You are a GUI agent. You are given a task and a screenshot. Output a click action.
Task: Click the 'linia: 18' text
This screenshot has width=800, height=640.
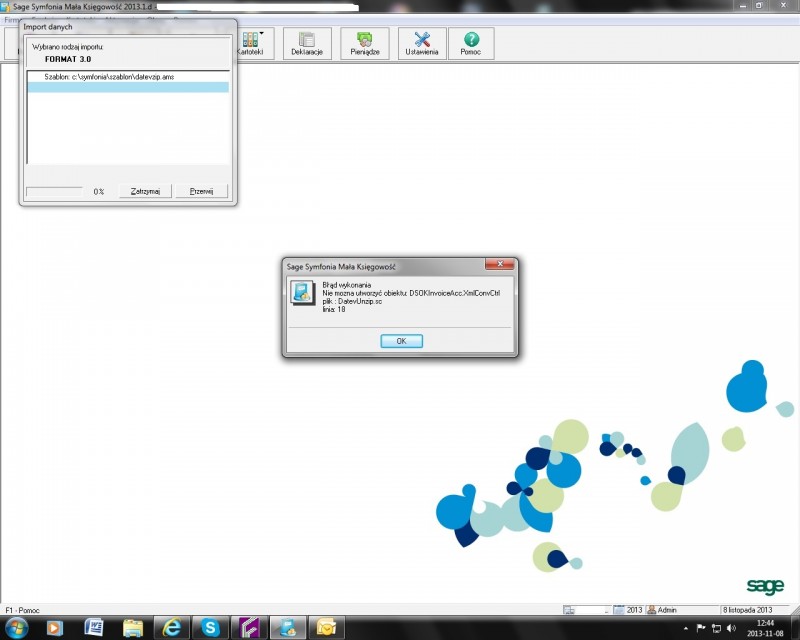(x=334, y=309)
